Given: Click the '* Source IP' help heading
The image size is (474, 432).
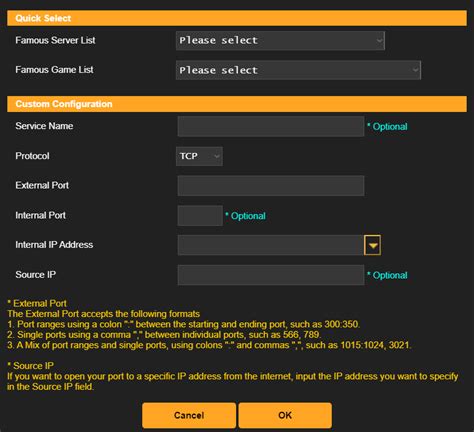Looking at the screenshot, I should coord(30,366).
